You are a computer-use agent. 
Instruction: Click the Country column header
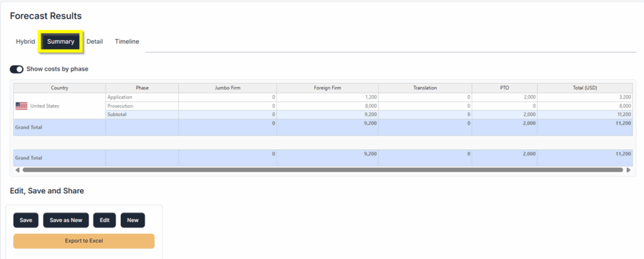coord(60,88)
